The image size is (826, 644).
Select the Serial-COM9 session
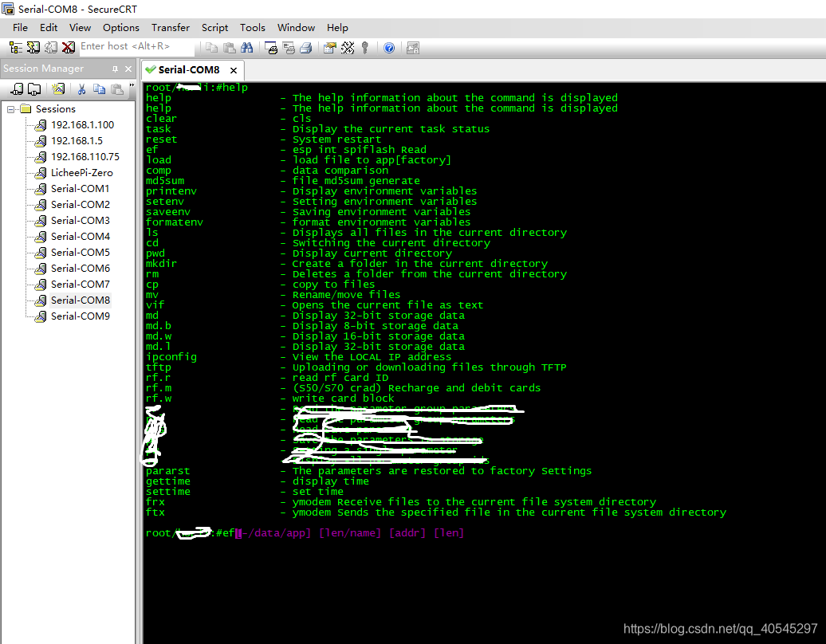tap(80, 316)
